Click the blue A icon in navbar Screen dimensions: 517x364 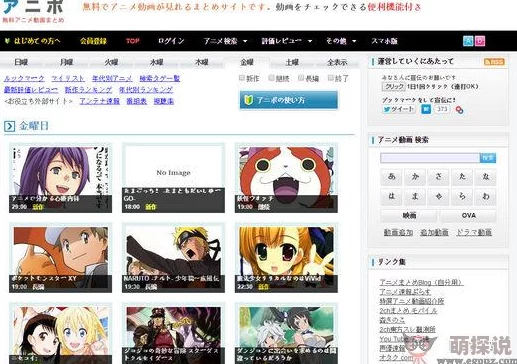tap(468, 41)
